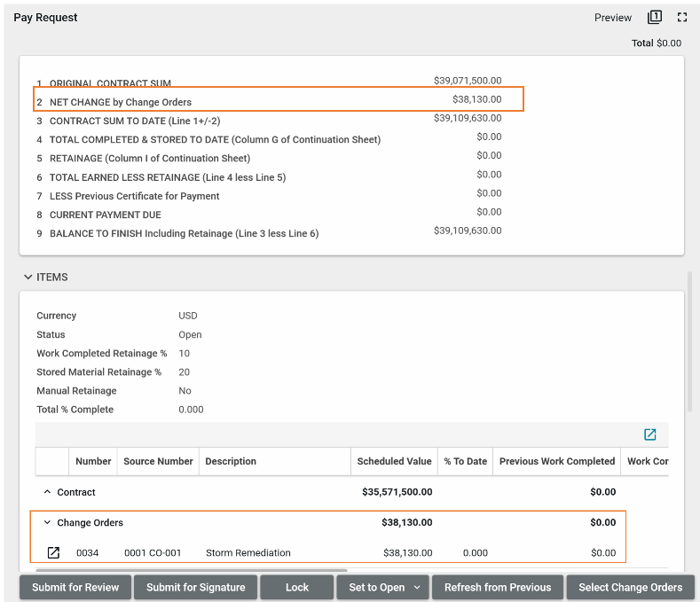Open change order 0034 via its launch icon

coord(53,553)
